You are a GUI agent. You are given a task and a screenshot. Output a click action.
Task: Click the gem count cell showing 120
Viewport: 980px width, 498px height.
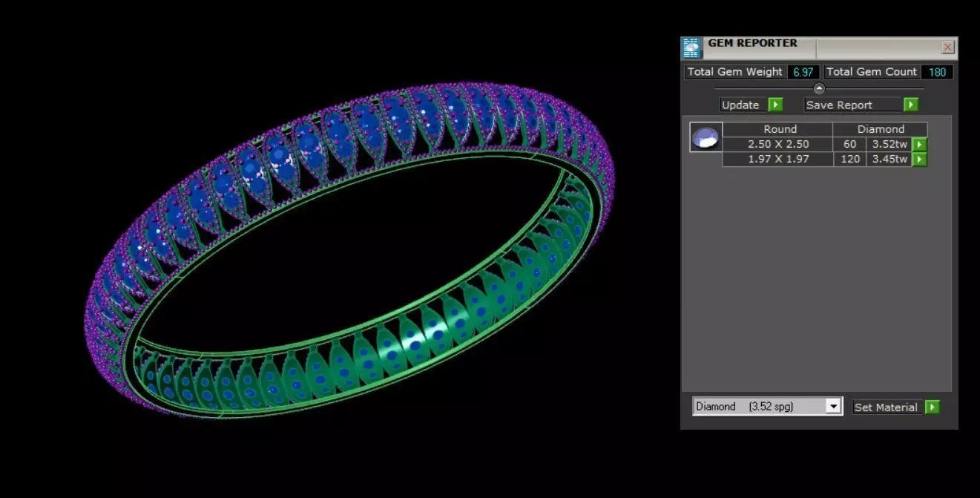(849, 160)
